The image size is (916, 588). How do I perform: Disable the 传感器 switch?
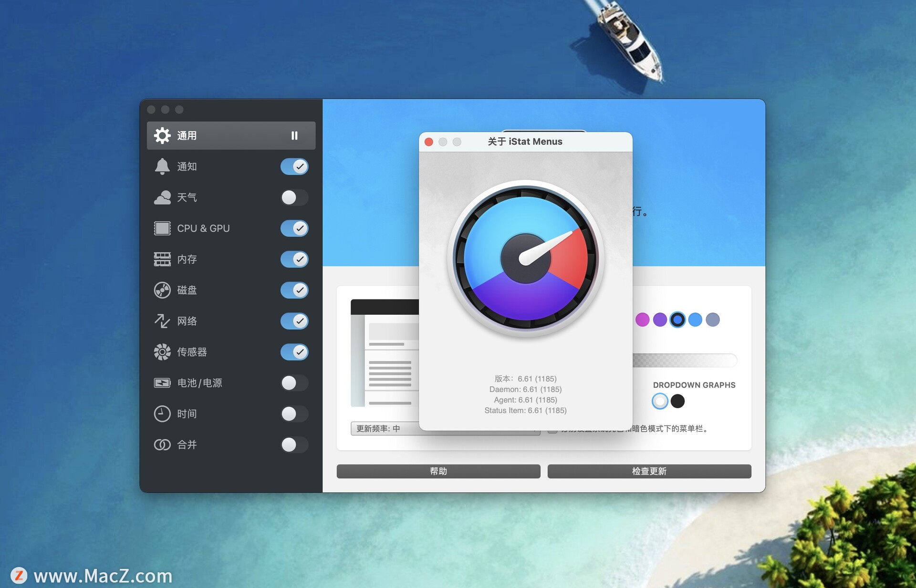tap(294, 352)
